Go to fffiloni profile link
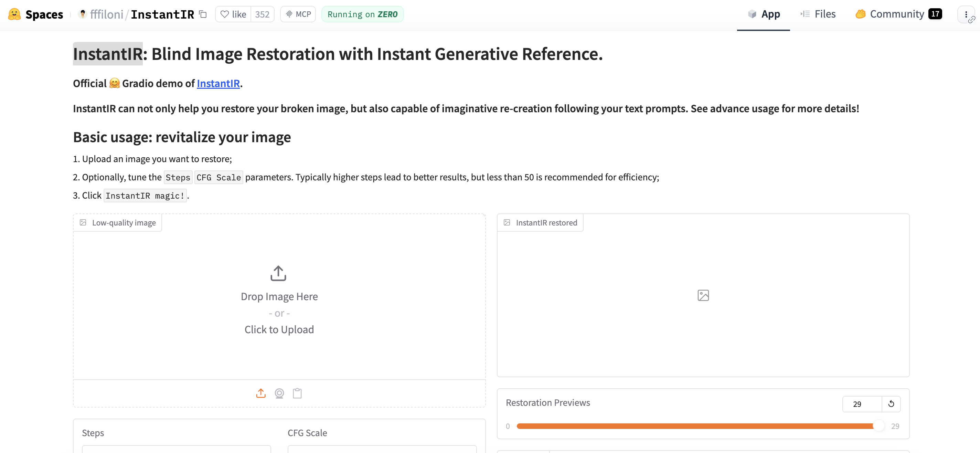This screenshot has width=980, height=453. (x=107, y=14)
